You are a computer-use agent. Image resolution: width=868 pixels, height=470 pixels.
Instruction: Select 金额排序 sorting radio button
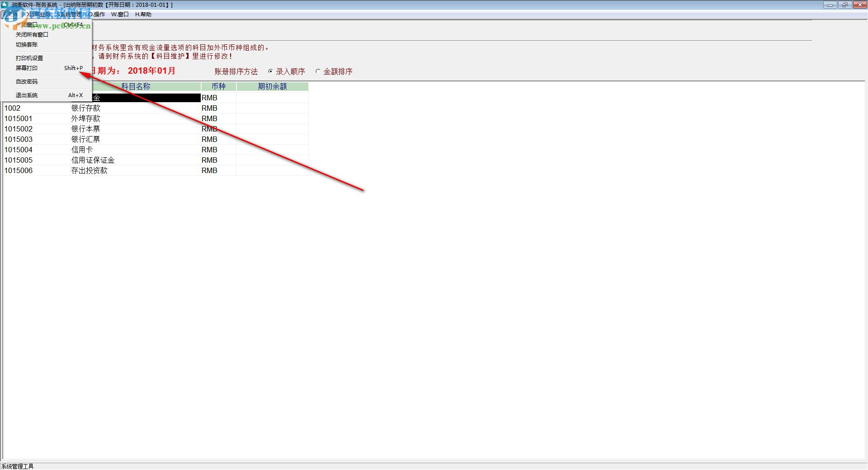[x=334, y=71]
